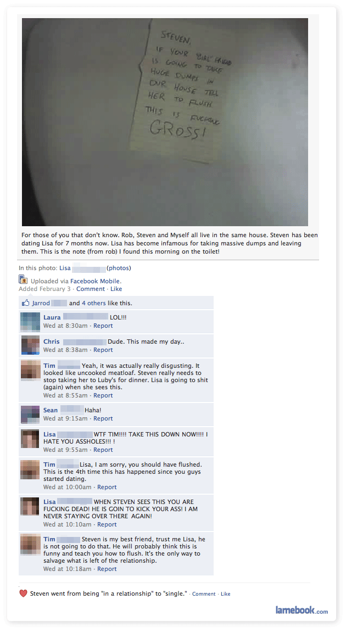The height and width of the screenshot is (644, 346).
Task: Open the lamebook.com logo link
Action: (302, 611)
